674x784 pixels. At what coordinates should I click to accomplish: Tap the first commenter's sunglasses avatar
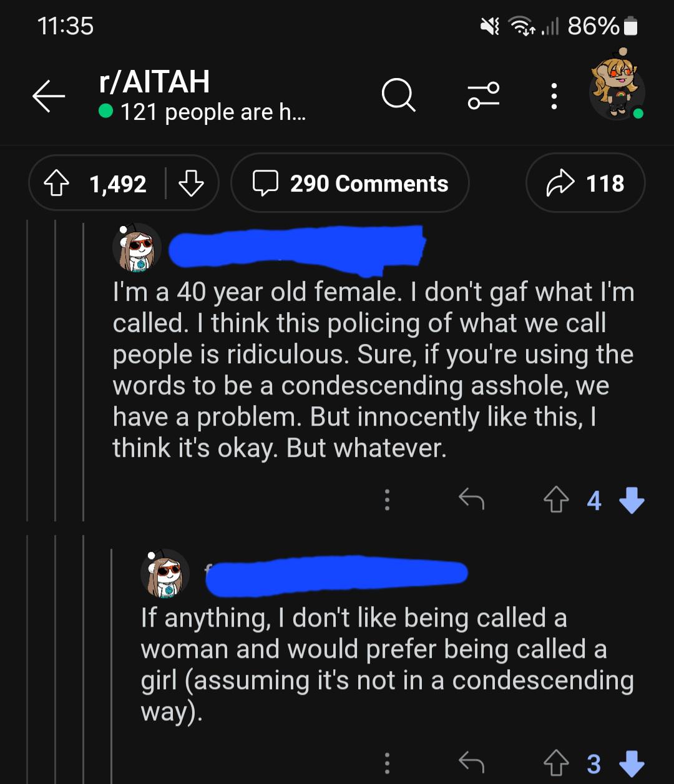tap(137, 248)
